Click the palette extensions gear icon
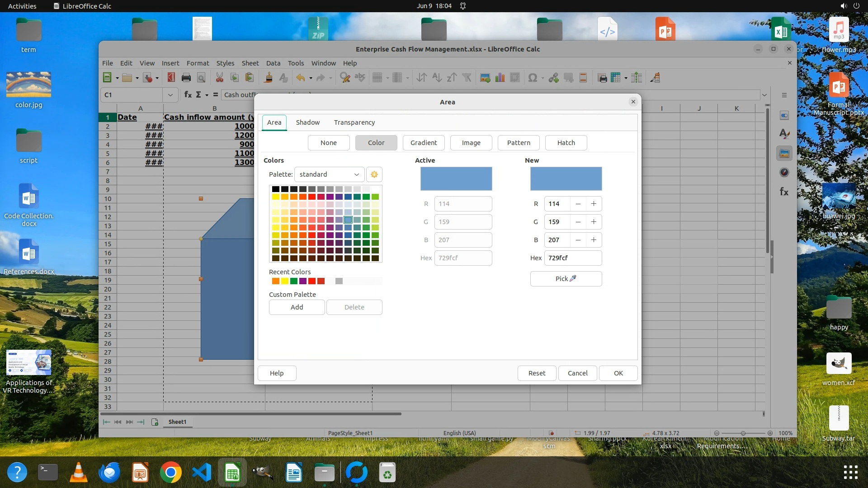Image resolution: width=868 pixels, height=488 pixels. point(374,174)
